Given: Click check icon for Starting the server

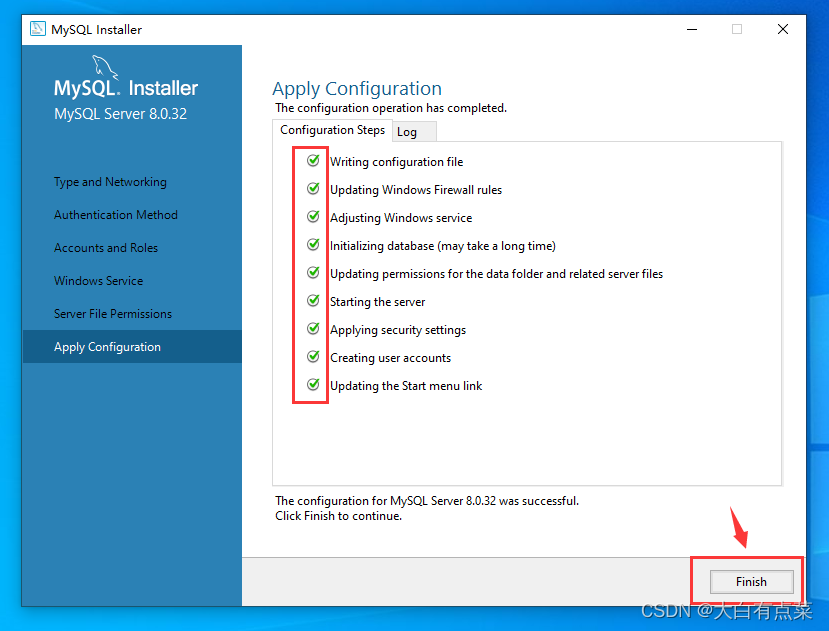Looking at the screenshot, I should [x=313, y=301].
